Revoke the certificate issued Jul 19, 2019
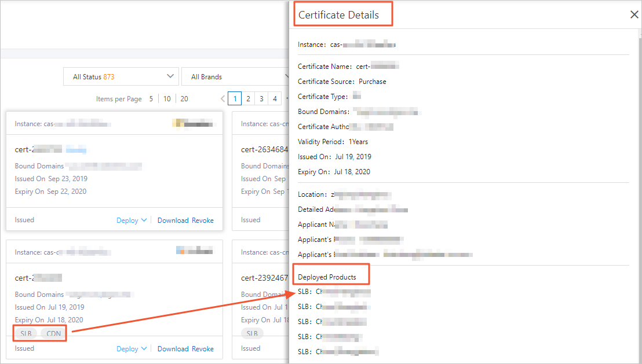 point(203,349)
